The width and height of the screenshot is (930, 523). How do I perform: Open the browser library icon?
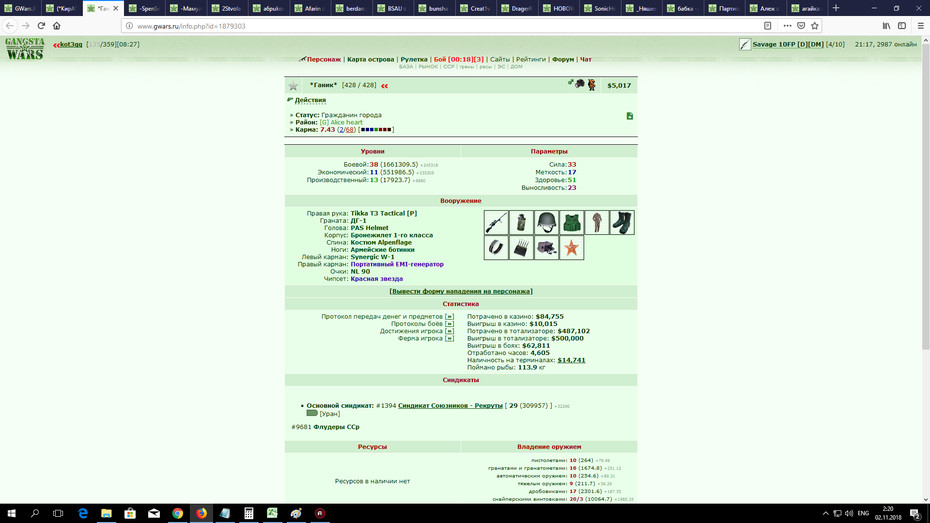click(x=886, y=25)
